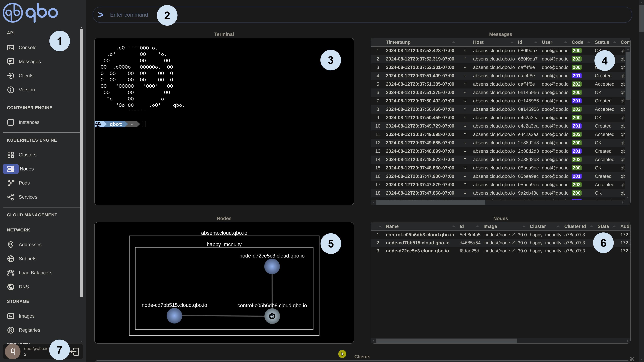
Task: Click the Messages sidebar icon
Action: [x=11, y=62]
